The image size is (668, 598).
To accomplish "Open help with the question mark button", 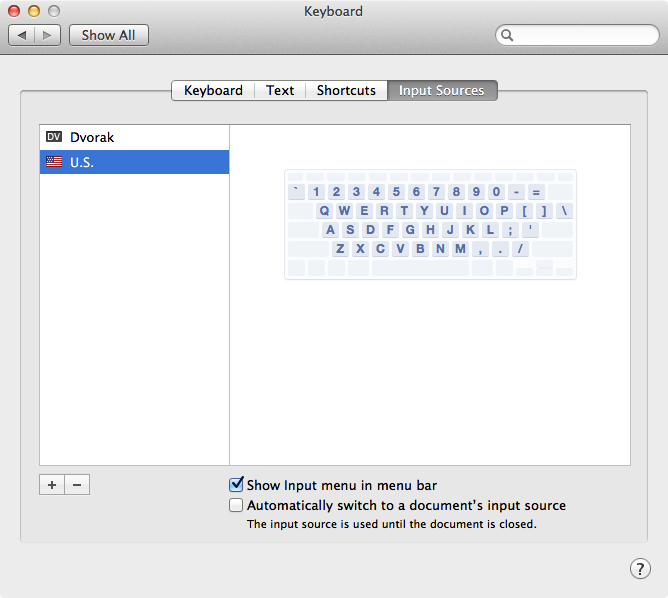I will point(640,568).
